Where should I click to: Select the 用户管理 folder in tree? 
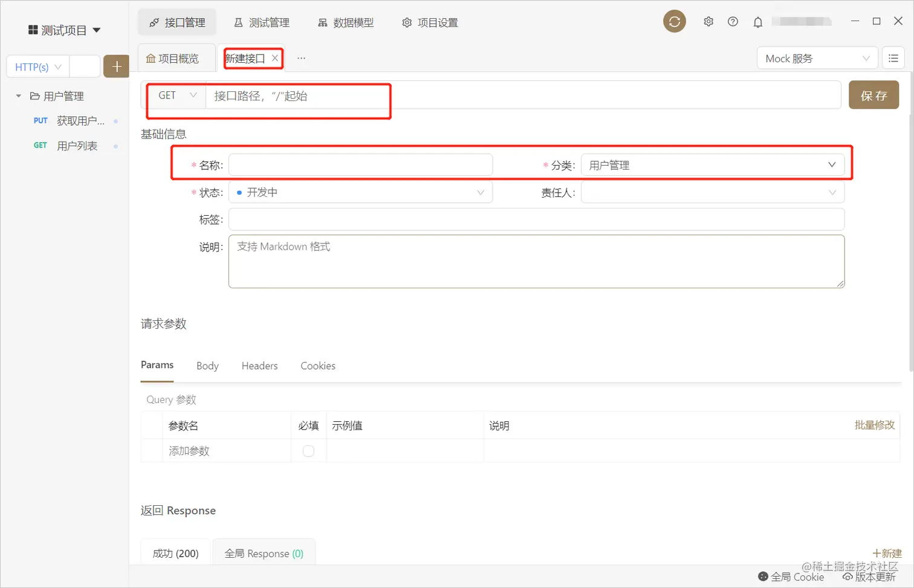[x=63, y=96]
